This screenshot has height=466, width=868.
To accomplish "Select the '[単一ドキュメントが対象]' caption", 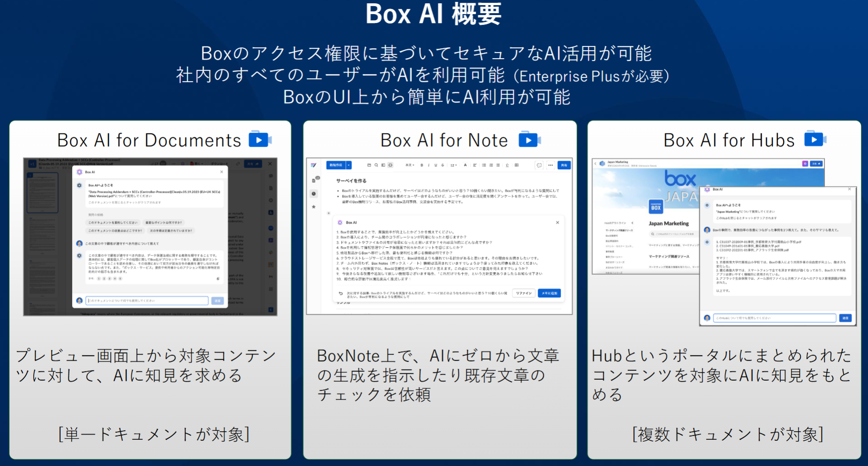I will tap(154, 434).
